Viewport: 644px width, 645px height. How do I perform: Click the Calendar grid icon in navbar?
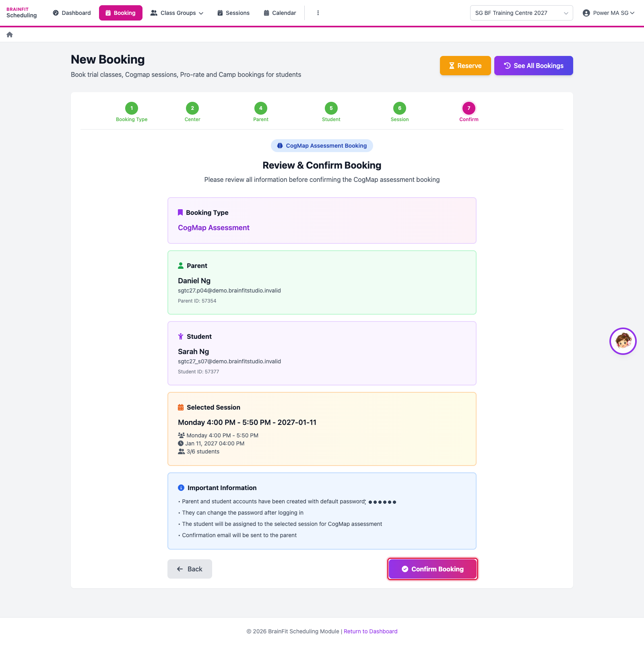[266, 13]
